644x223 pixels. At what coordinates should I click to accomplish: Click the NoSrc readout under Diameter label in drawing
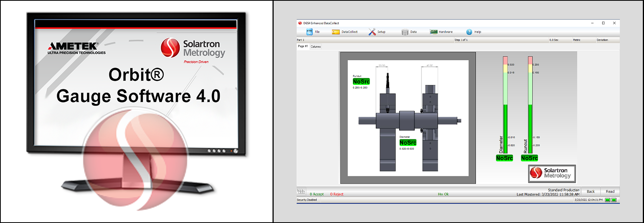408,143
